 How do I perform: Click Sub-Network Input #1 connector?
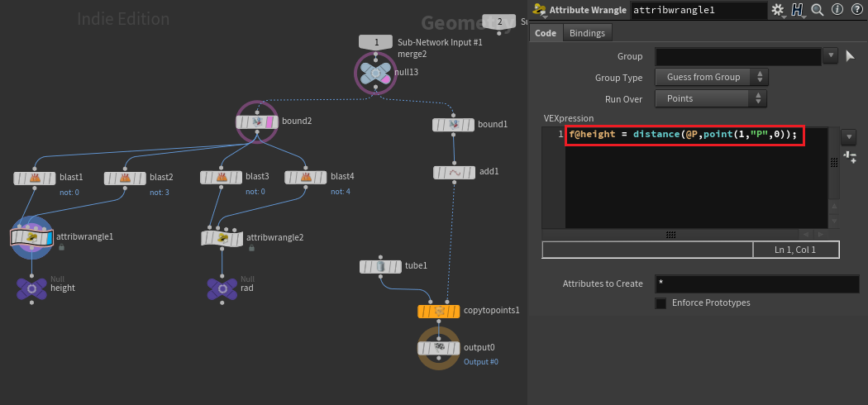point(376,42)
